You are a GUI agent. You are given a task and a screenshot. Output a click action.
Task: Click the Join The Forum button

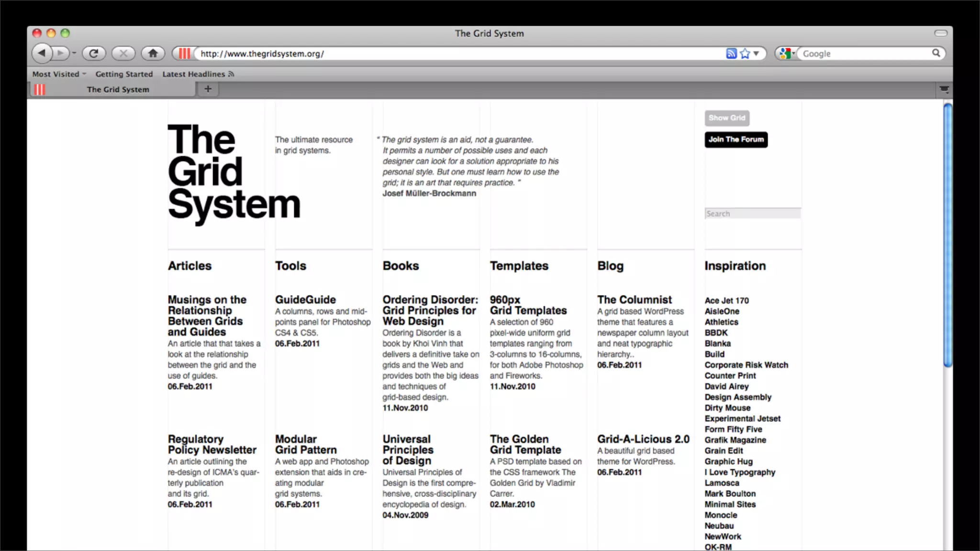(735, 140)
